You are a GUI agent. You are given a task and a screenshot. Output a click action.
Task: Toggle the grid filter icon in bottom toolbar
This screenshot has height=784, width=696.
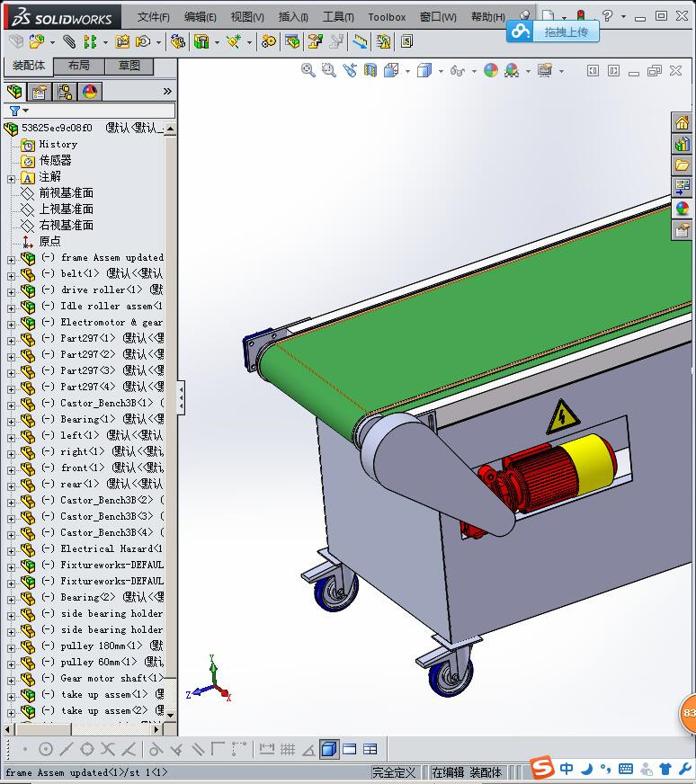pyautogui.click(x=288, y=749)
